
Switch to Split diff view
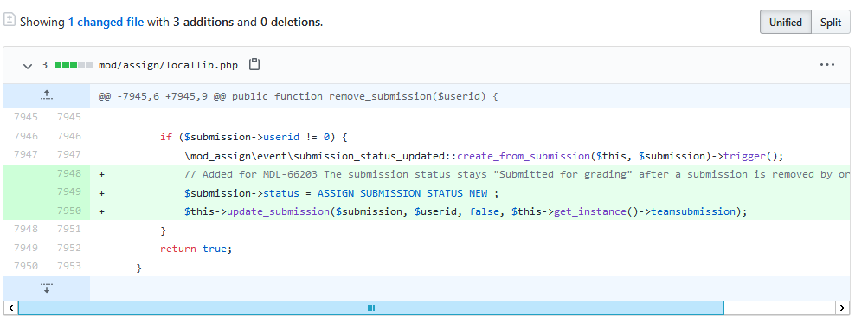pos(831,23)
